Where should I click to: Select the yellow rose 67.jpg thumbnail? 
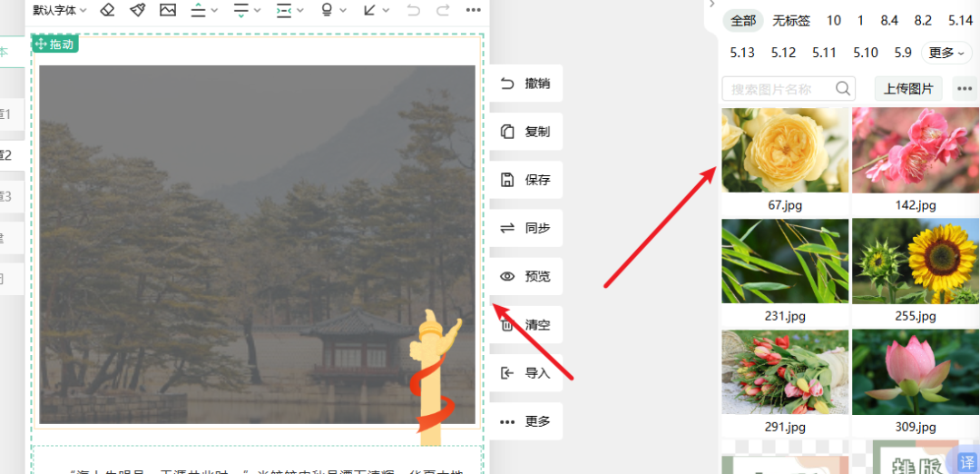pos(785,150)
